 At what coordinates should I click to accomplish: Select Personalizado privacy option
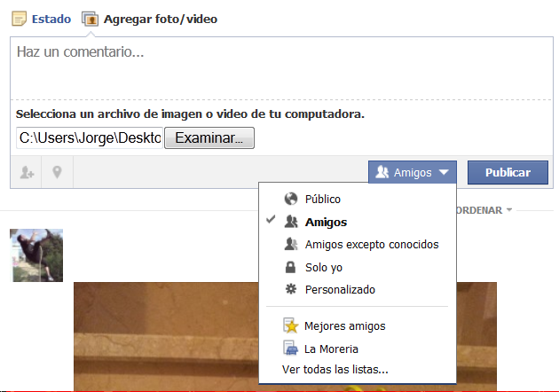point(358,289)
